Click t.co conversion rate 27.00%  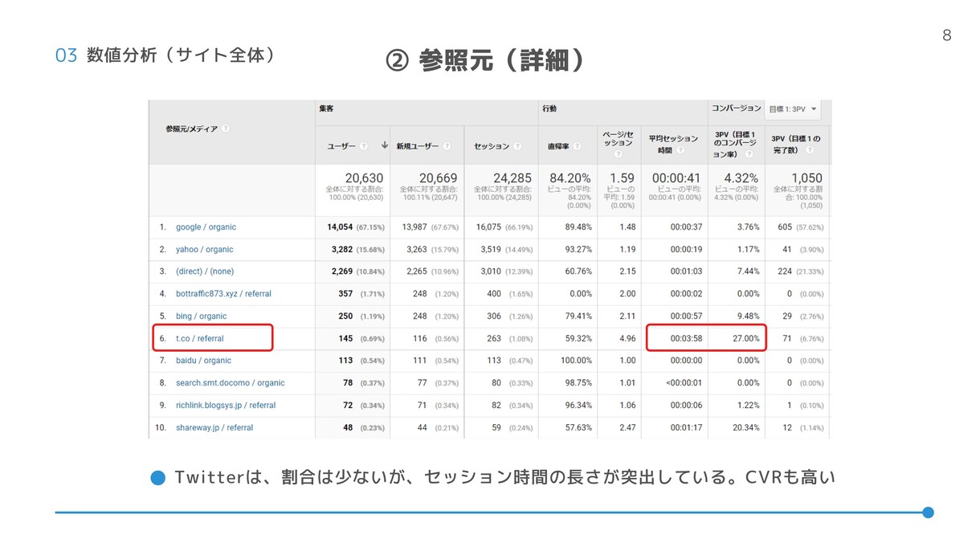pyautogui.click(x=745, y=339)
